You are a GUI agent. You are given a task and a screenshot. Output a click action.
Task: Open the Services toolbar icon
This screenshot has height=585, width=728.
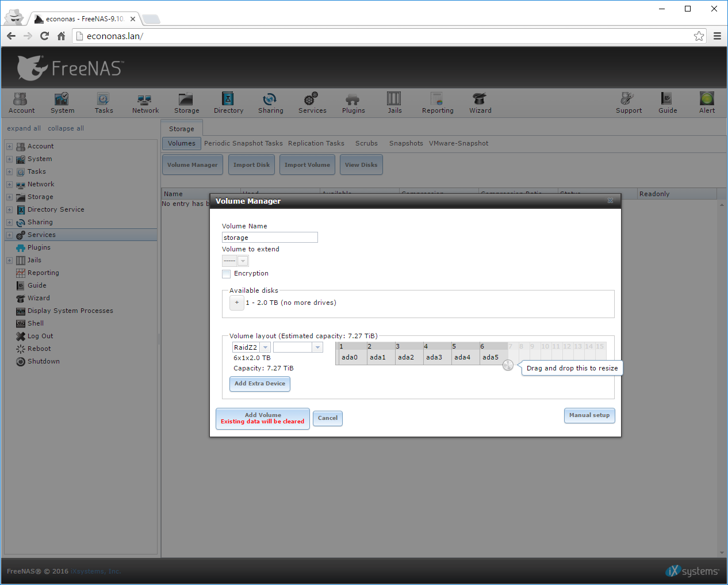click(312, 103)
